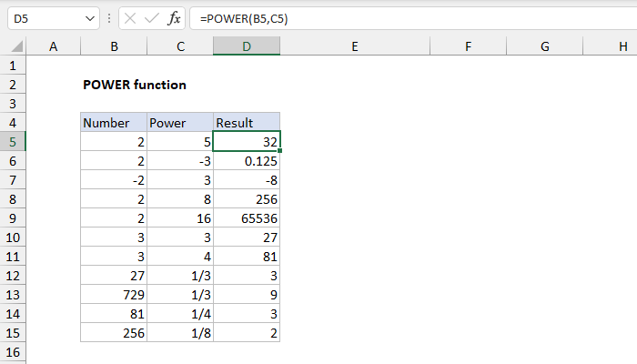637x364 pixels.
Task: Select number cell showing 256 in row 15
Action: 114,333
